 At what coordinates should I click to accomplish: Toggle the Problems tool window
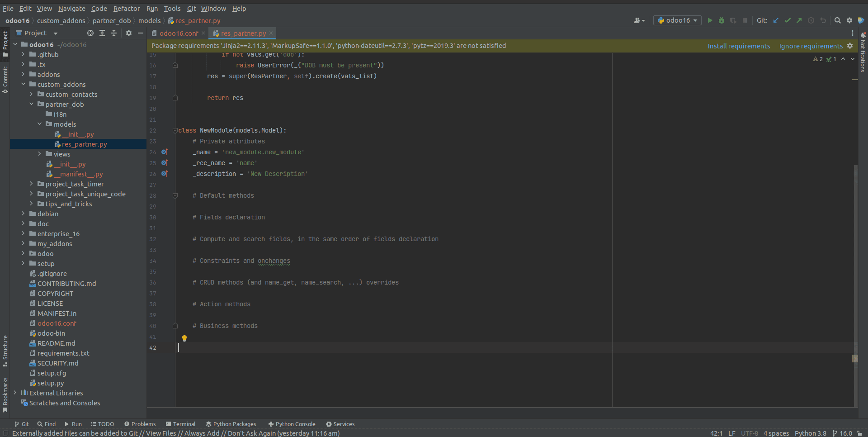140,424
